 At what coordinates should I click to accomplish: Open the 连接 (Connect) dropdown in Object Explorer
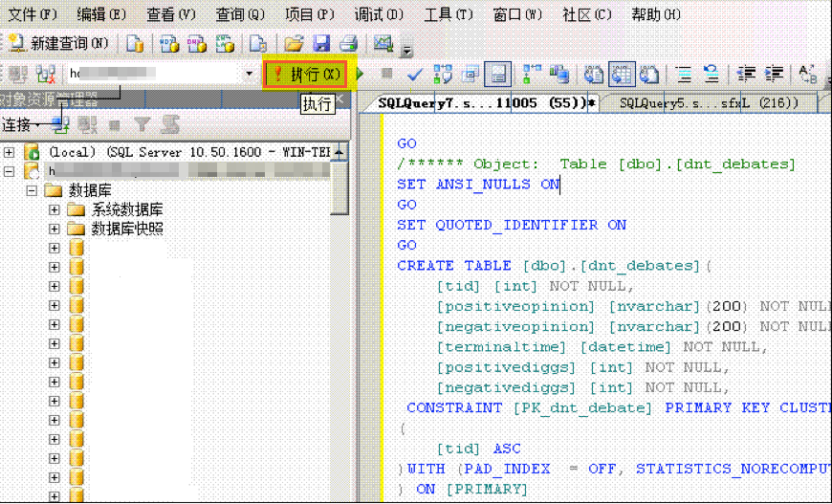coord(20,125)
